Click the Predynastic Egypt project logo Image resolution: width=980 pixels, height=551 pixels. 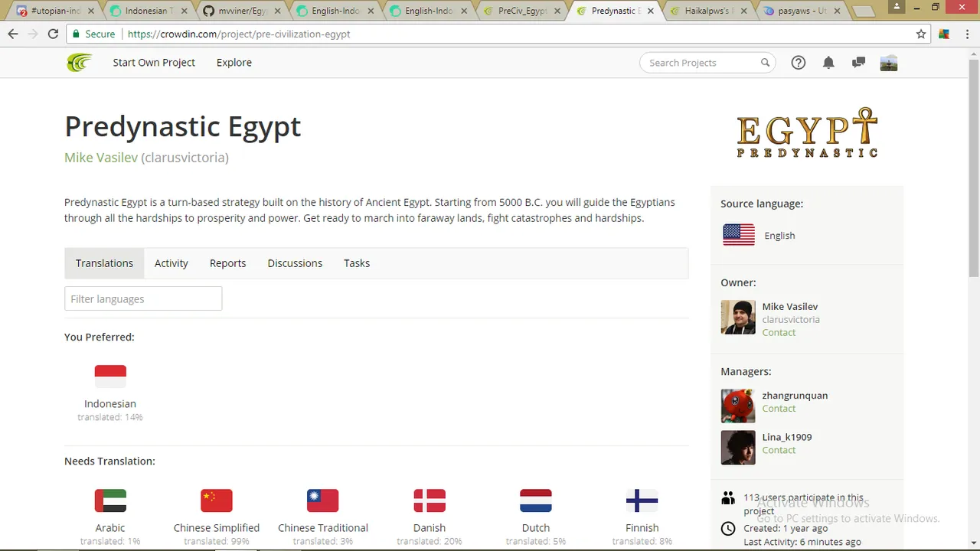click(807, 132)
